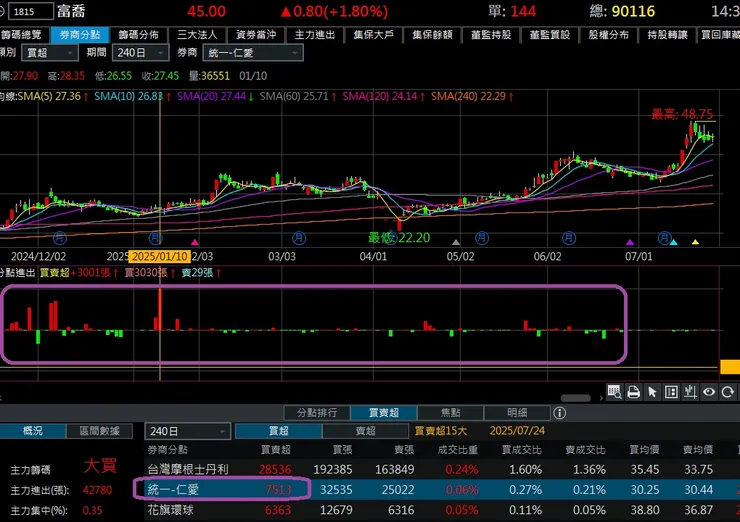The width and height of the screenshot is (740, 522).
Task: Click the 賣張 column header
Action: 404,450
